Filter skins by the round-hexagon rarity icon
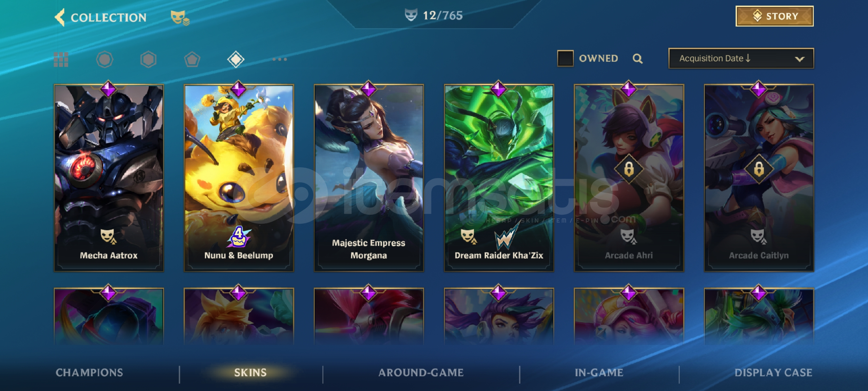This screenshot has width=868, height=391. [105, 59]
